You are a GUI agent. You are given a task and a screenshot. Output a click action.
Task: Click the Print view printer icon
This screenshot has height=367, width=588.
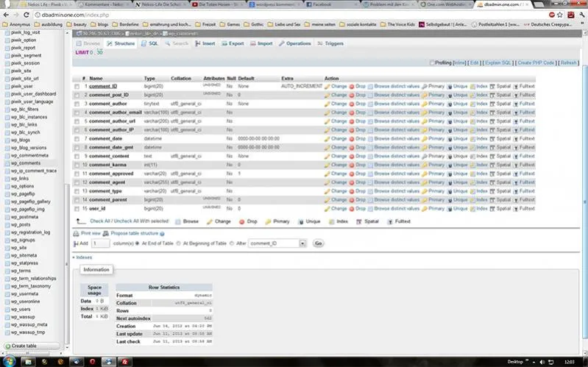(x=76, y=234)
